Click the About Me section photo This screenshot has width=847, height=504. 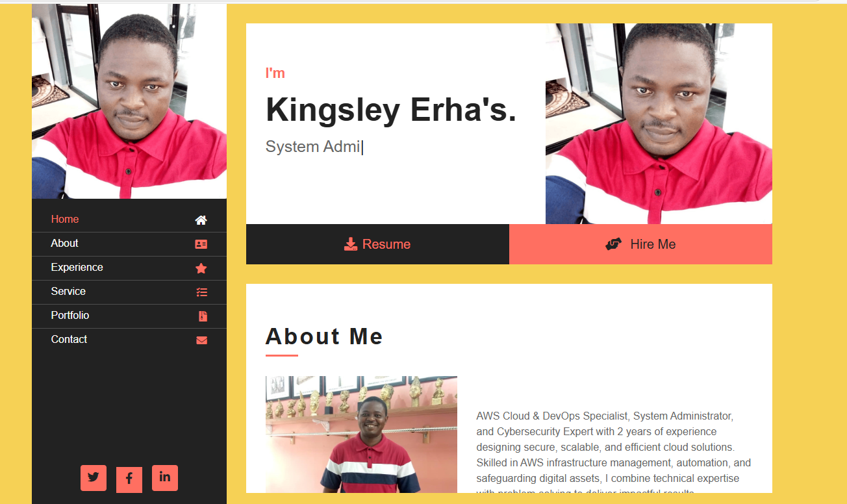361,434
